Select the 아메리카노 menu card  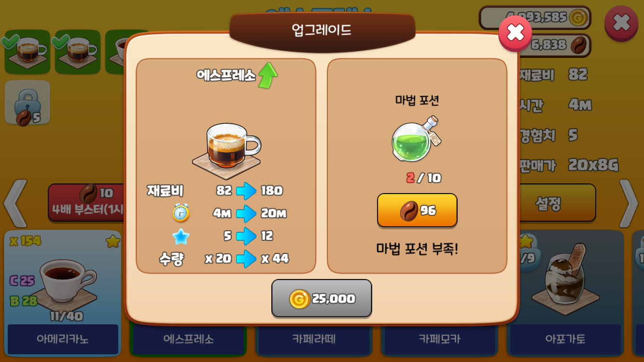coord(63,293)
